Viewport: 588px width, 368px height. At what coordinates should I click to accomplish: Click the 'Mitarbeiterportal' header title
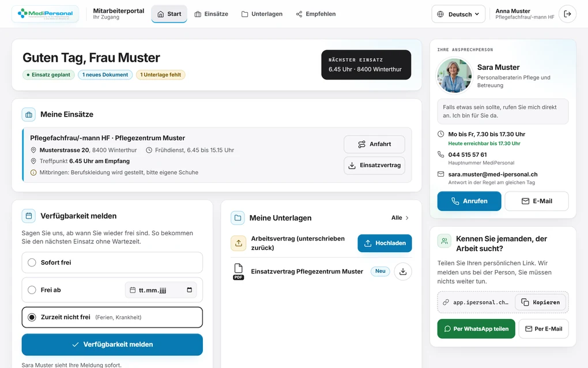pos(119,11)
